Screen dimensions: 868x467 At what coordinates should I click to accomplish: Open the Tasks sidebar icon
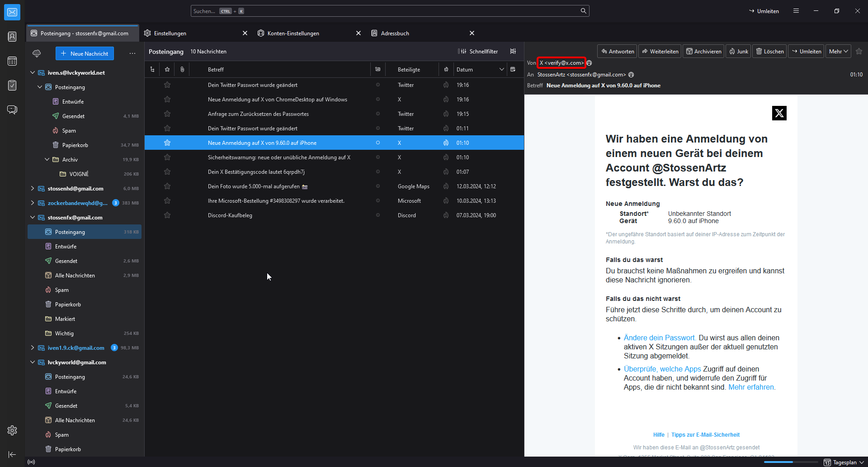tap(12, 86)
